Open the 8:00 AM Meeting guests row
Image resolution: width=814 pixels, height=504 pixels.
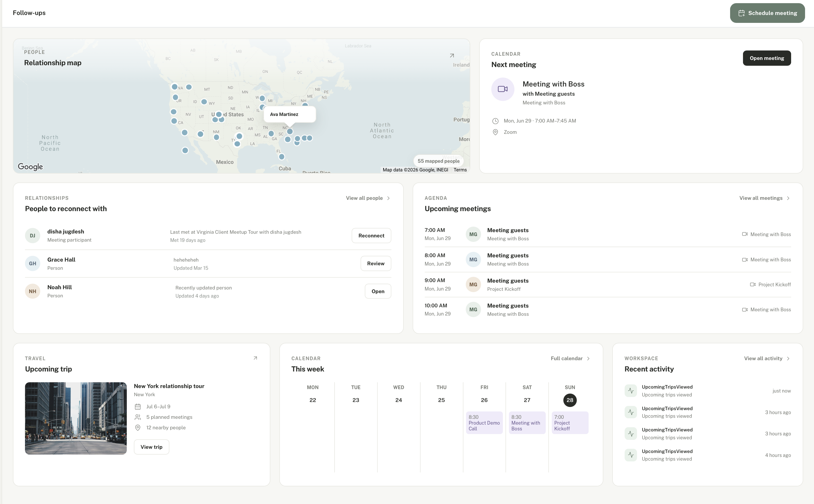pos(608,260)
